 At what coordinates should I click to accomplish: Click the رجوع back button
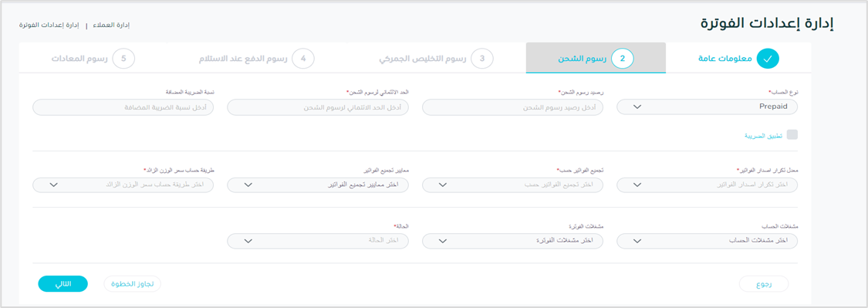pyautogui.click(x=763, y=284)
